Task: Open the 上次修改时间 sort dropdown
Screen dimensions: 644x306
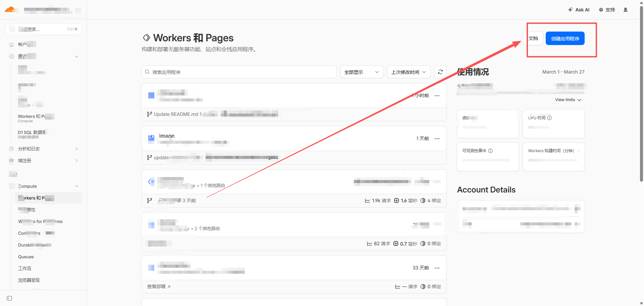Action: pos(409,72)
